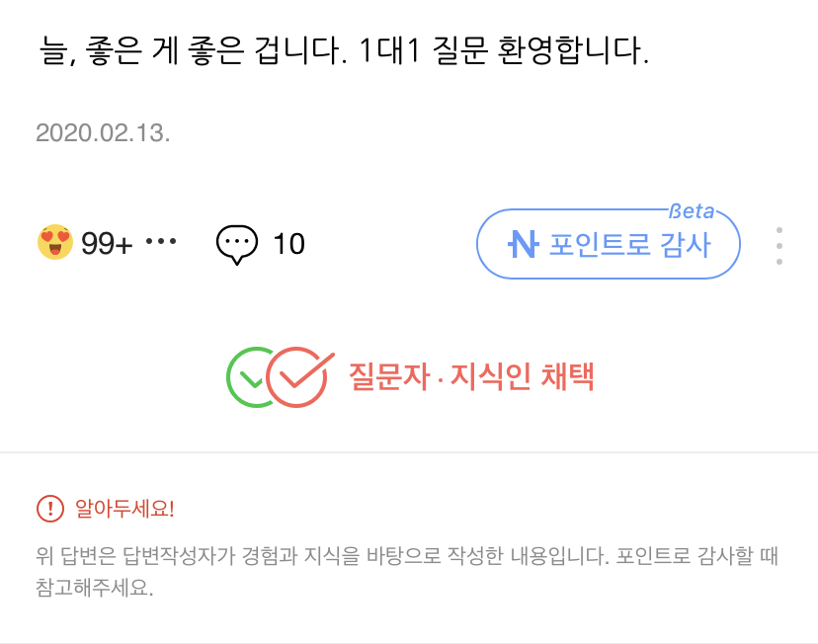Click the N logo in the points button
Image resolution: width=818 pixels, height=644 pixels.
click(x=523, y=244)
